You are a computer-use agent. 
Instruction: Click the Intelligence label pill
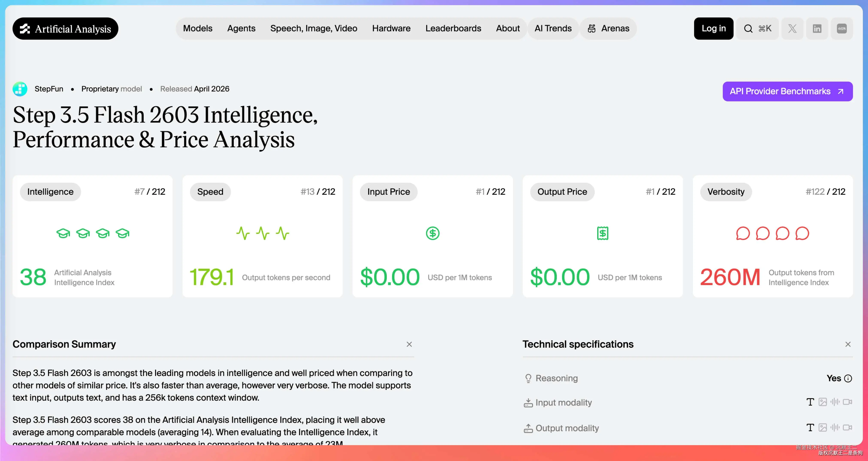(x=51, y=192)
